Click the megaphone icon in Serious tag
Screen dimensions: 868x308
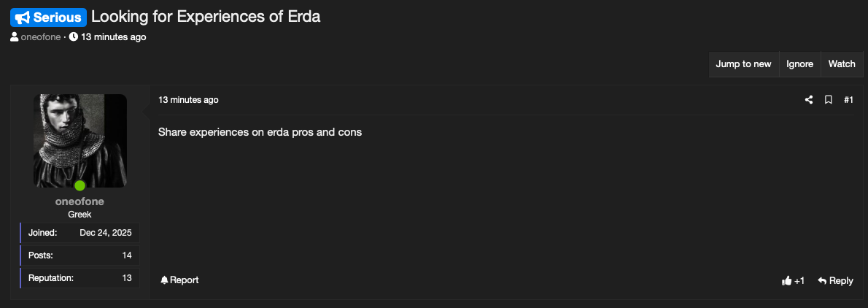coord(22,18)
